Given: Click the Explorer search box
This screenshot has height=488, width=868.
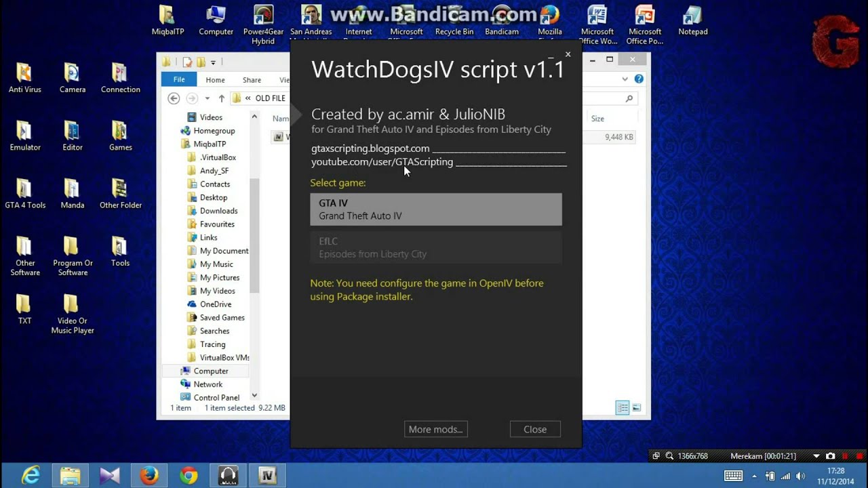Looking at the screenshot, I should click(609, 98).
